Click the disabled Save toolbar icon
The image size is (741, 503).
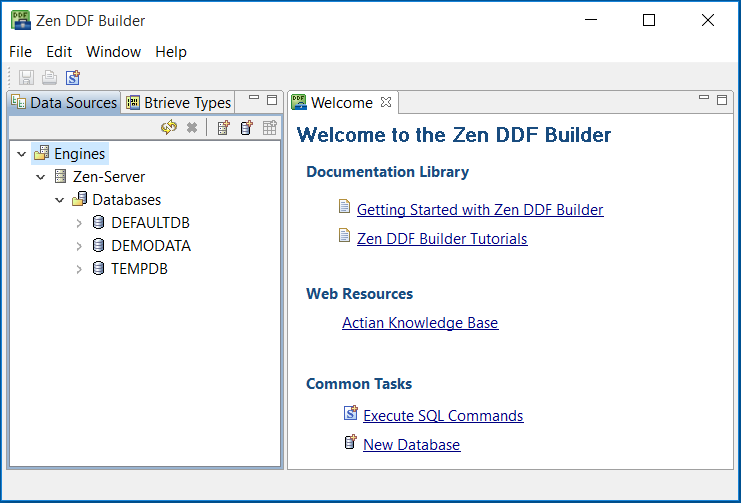(26, 78)
